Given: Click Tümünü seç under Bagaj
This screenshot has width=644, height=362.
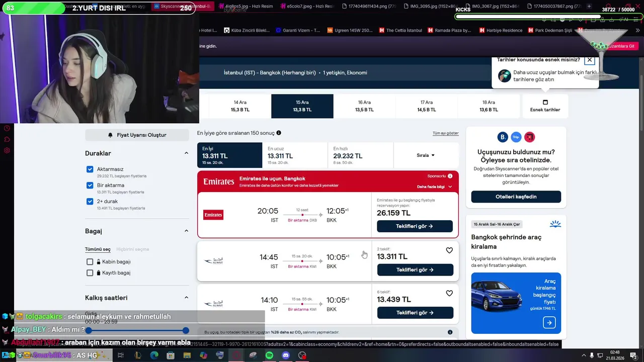Looking at the screenshot, I should point(98,249).
